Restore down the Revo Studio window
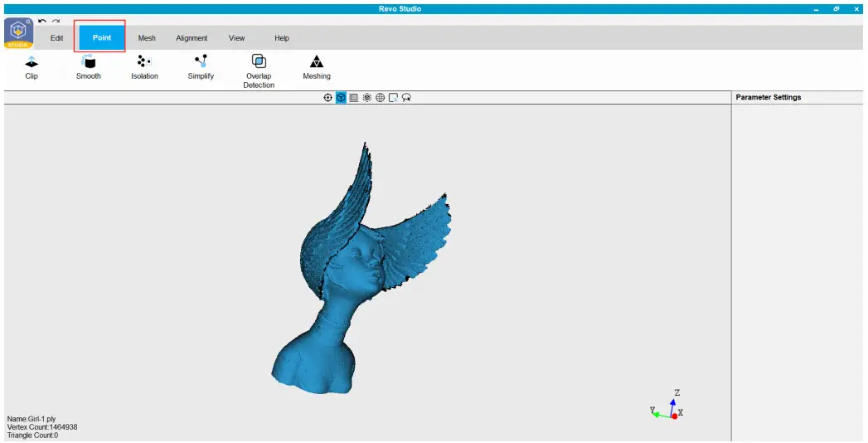This screenshot has height=443, width=868. pyautogui.click(x=836, y=9)
